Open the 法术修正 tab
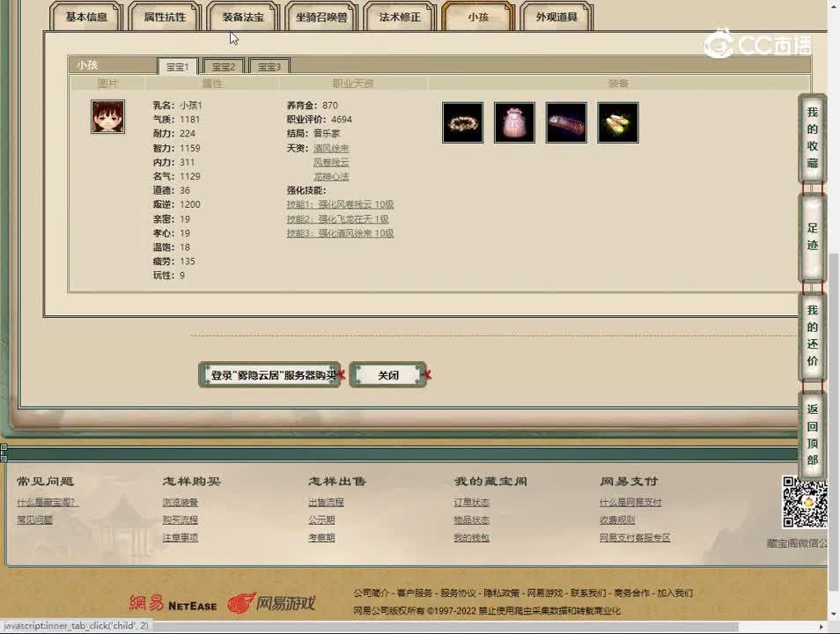 point(400,17)
